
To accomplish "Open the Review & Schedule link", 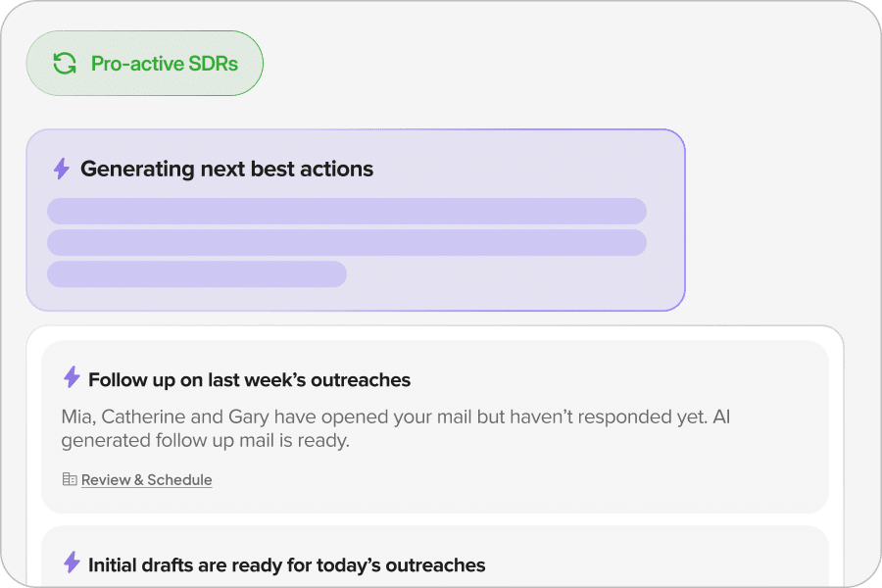I will (x=146, y=479).
